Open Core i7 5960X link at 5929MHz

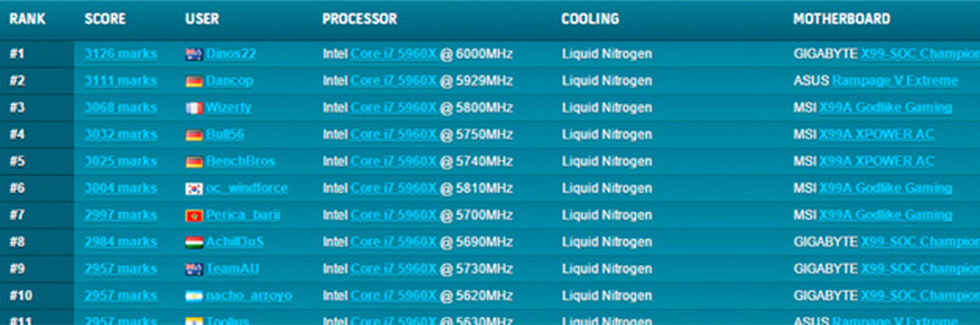(x=393, y=81)
